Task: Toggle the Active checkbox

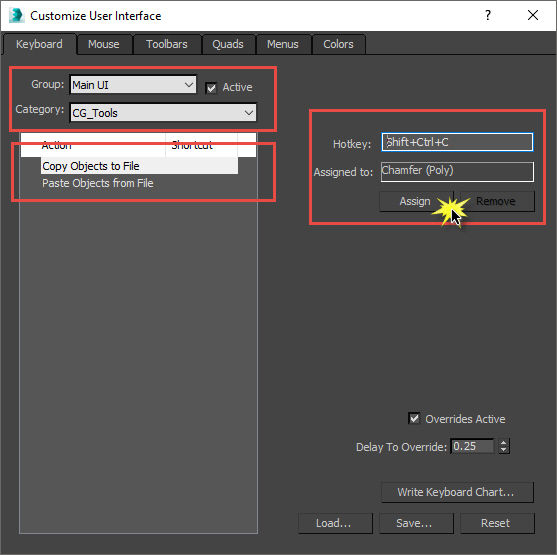Action: (x=211, y=87)
